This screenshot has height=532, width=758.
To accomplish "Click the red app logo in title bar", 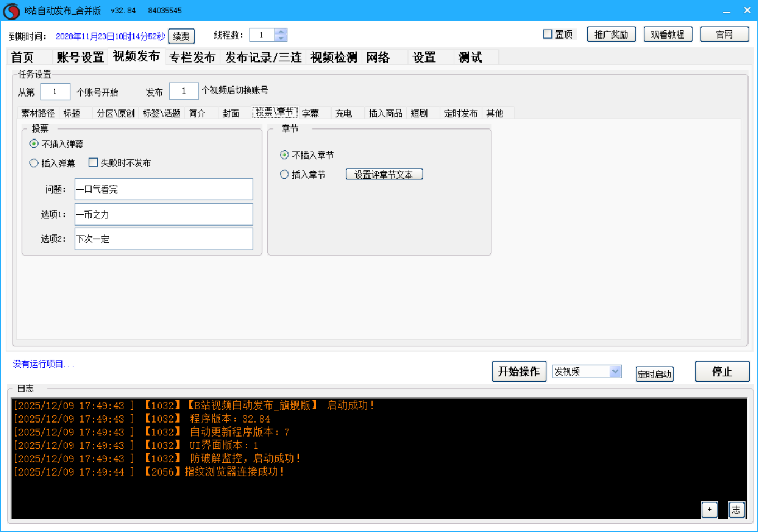I will (11, 11).
